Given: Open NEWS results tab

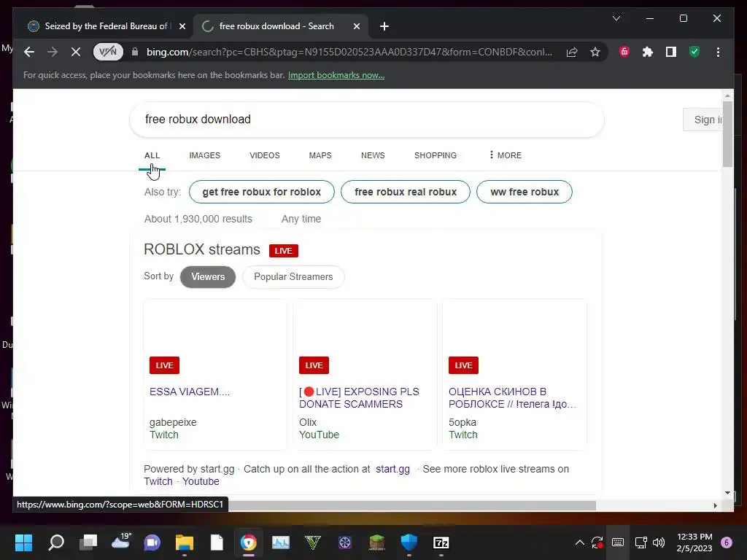Looking at the screenshot, I should (x=373, y=156).
